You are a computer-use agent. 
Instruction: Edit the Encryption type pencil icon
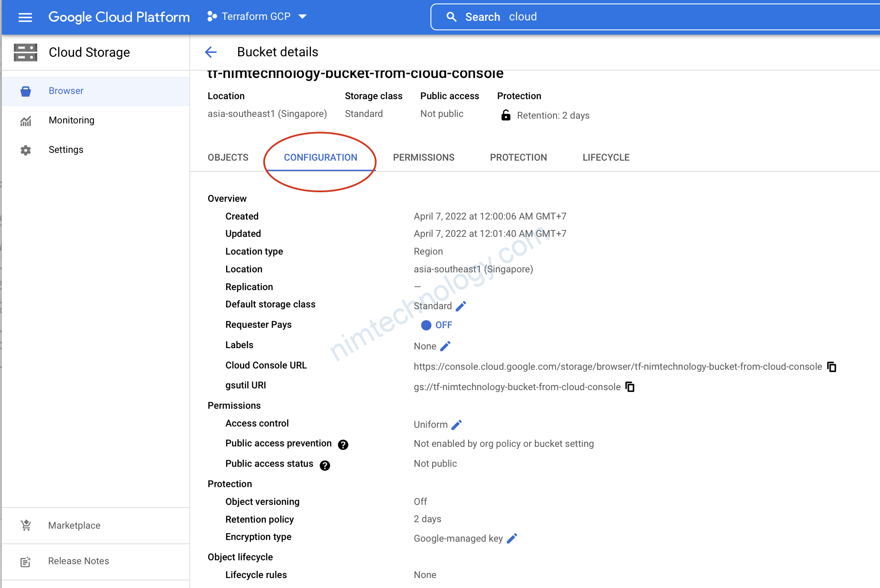click(x=512, y=538)
